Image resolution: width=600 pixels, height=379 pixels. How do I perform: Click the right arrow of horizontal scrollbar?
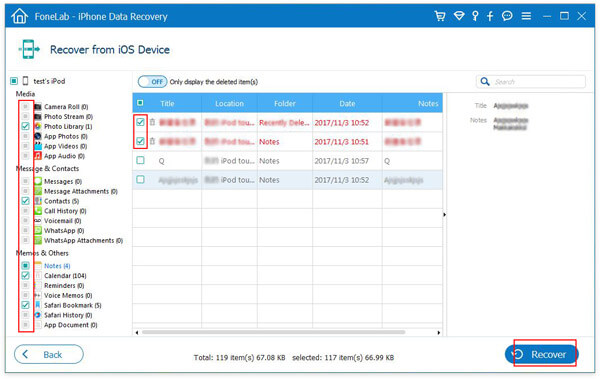[439, 332]
